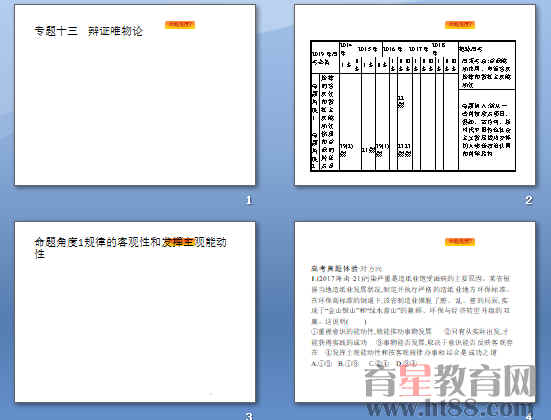
Task: Click the orange badge above the table
Action: 460,25
